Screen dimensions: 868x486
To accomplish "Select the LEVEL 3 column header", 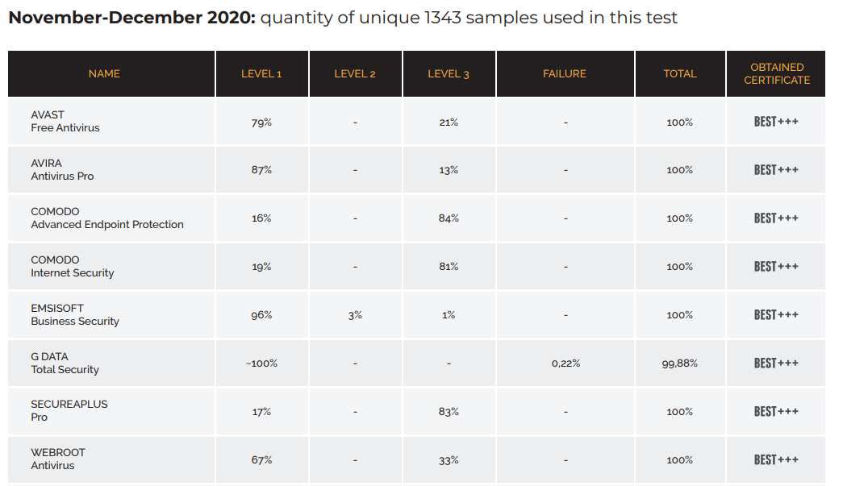I will [449, 74].
